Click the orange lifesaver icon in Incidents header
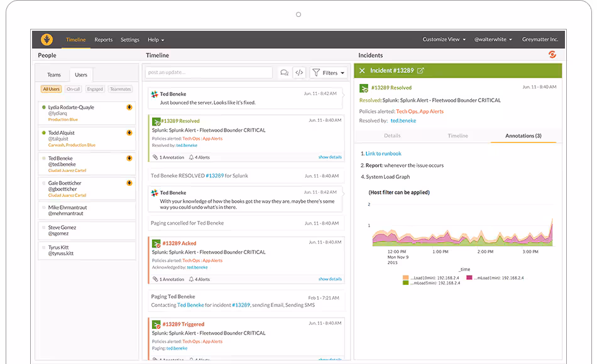This screenshot has height=364, width=597. 552,55
